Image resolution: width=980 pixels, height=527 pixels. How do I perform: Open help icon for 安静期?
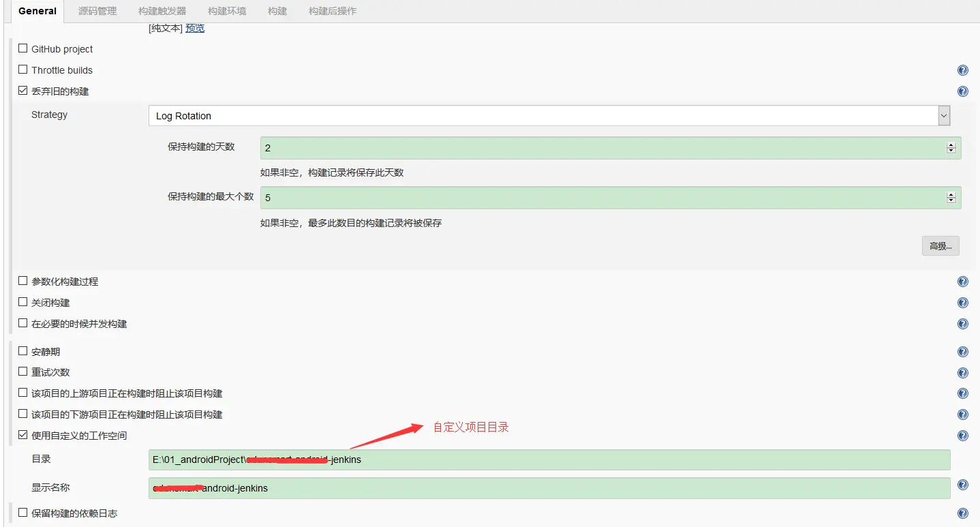click(x=962, y=352)
